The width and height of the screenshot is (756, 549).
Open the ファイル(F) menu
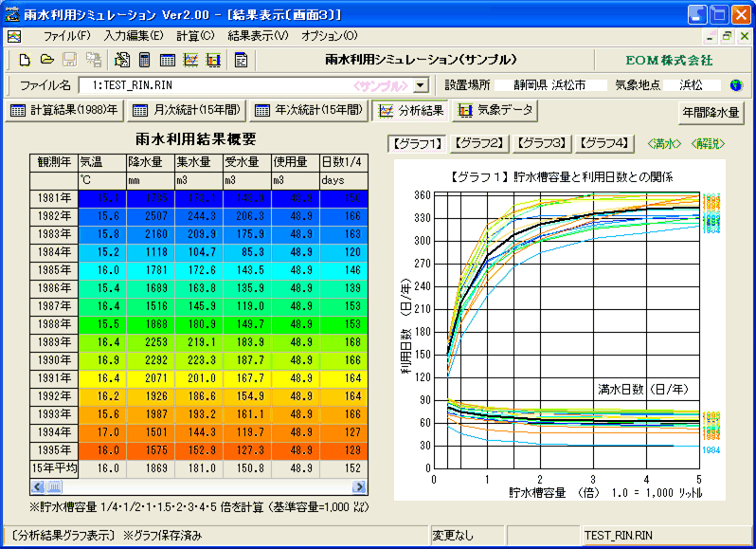pyautogui.click(x=67, y=36)
